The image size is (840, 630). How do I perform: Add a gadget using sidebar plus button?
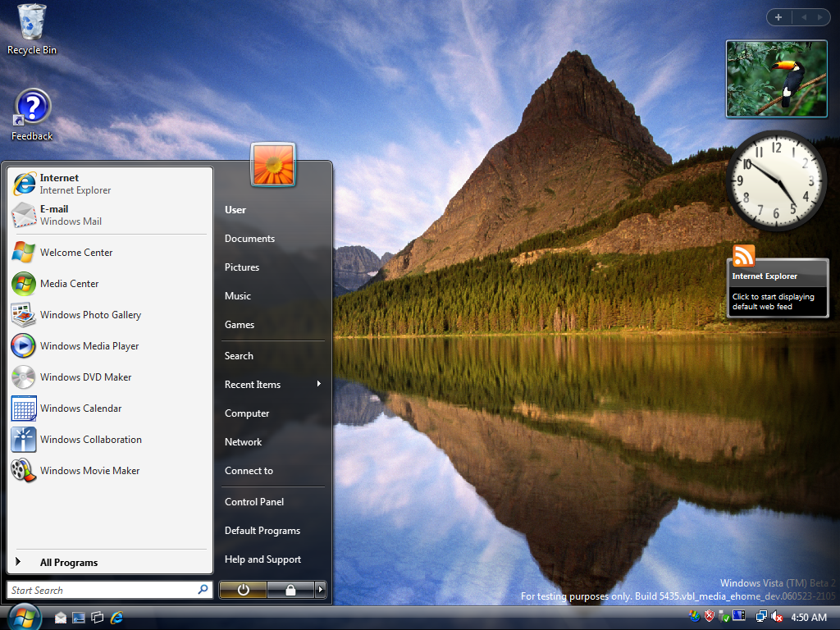click(x=778, y=17)
